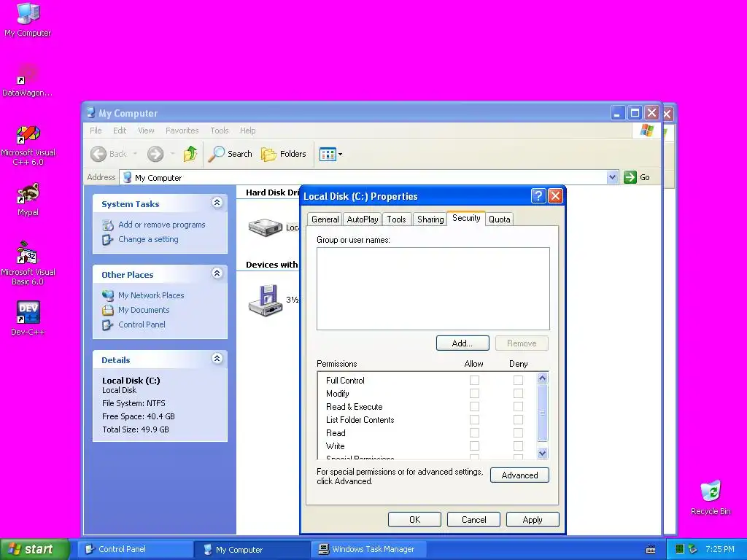Click Apply in Properties dialog
The image size is (747, 560).
click(x=533, y=519)
